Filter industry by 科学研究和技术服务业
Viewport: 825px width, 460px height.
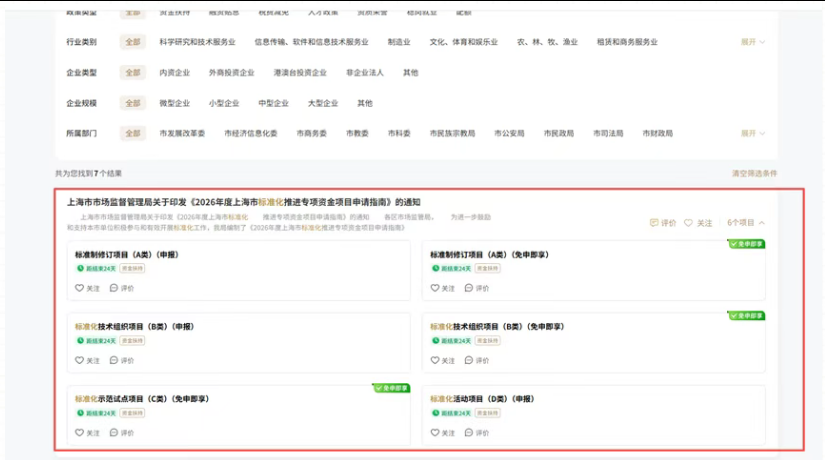[x=197, y=42]
